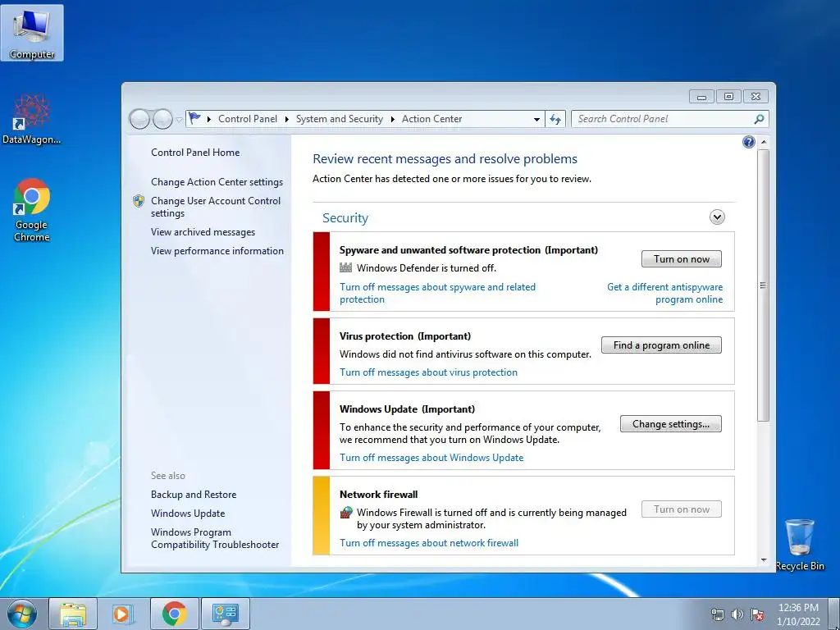Select the Control Panel taskbar button
This screenshot has height=630, width=840.
tap(225, 614)
